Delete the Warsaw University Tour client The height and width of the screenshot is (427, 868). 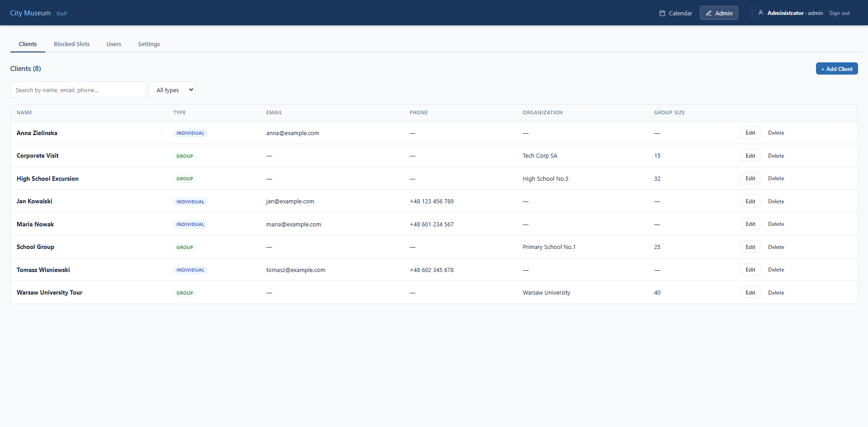coord(776,292)
